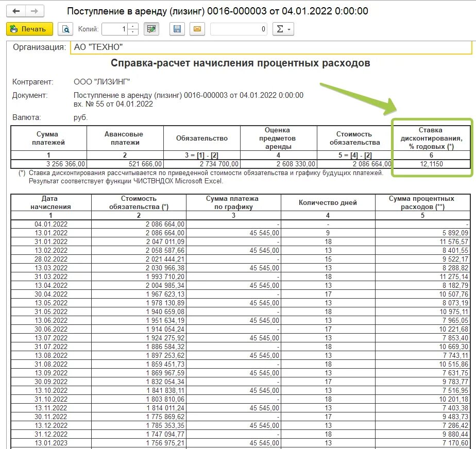Focus the Копий copies count field
The height and width of the screenshot is (449, 476).
pos(115,29)
